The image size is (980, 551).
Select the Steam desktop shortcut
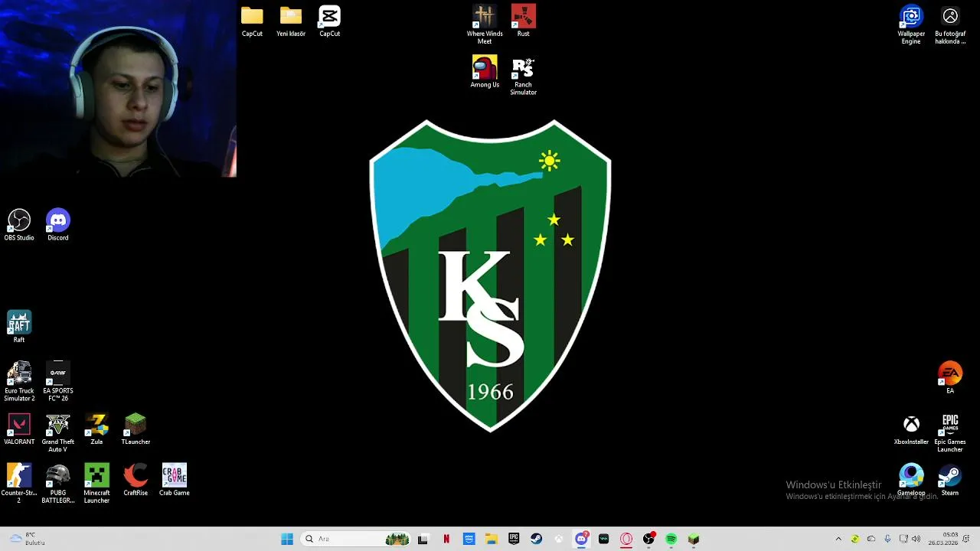click(x=950, y=481)
